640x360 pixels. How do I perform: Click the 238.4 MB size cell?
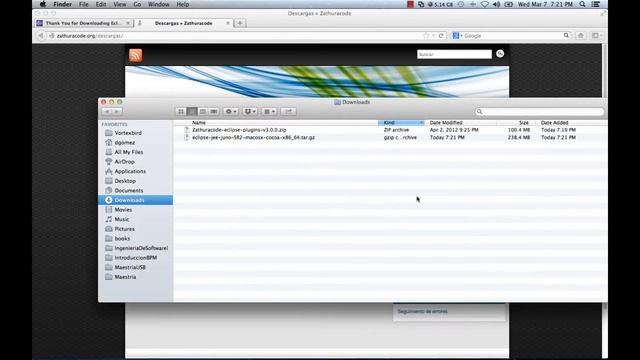[519, 138]
